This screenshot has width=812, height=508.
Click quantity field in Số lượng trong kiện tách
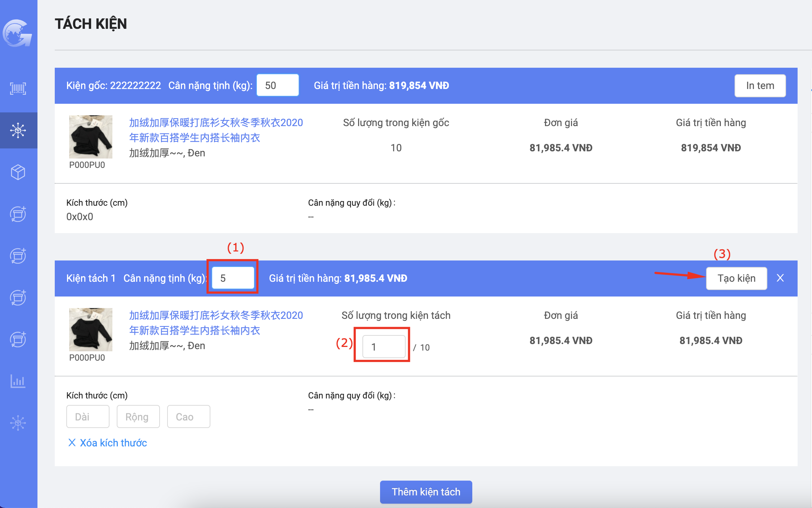384,347
